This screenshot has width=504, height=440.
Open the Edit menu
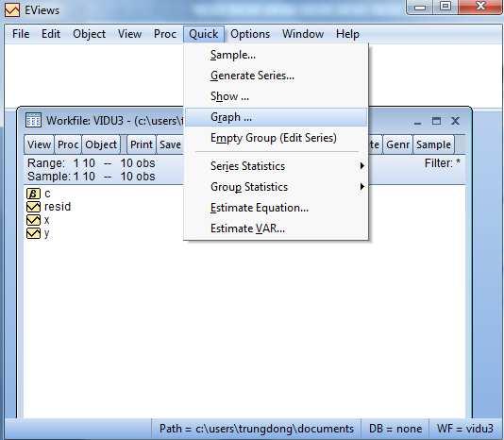(51, 34)
